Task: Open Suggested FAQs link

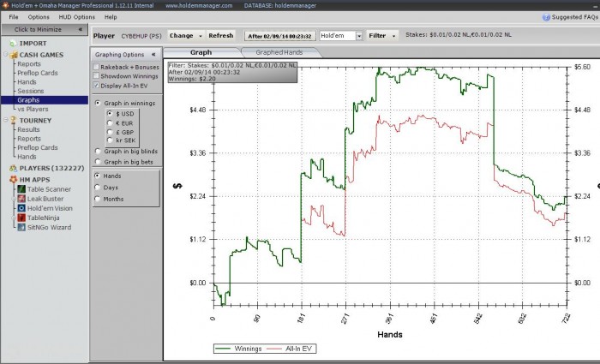Action: point(575,17)
